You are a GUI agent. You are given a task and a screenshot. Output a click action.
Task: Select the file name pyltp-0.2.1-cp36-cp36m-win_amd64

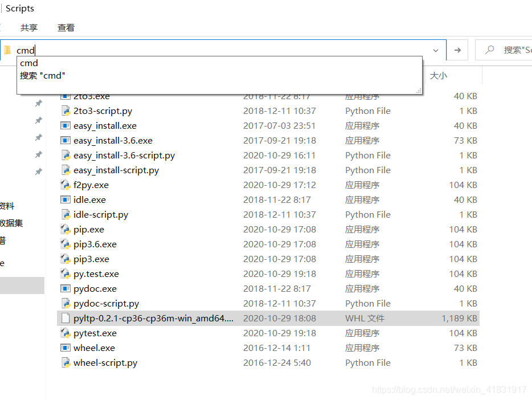[153, 319]
